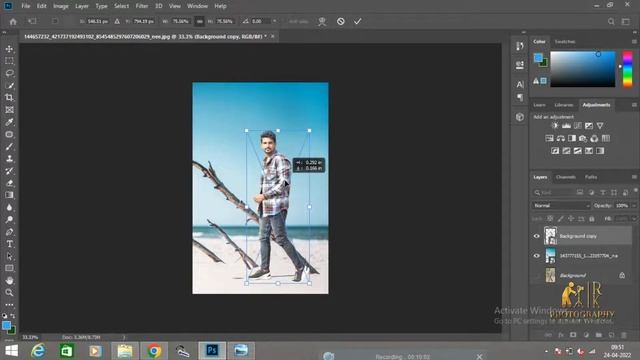640x360 pixels.
Task: Open the File menu
Action: pos(26,6)
